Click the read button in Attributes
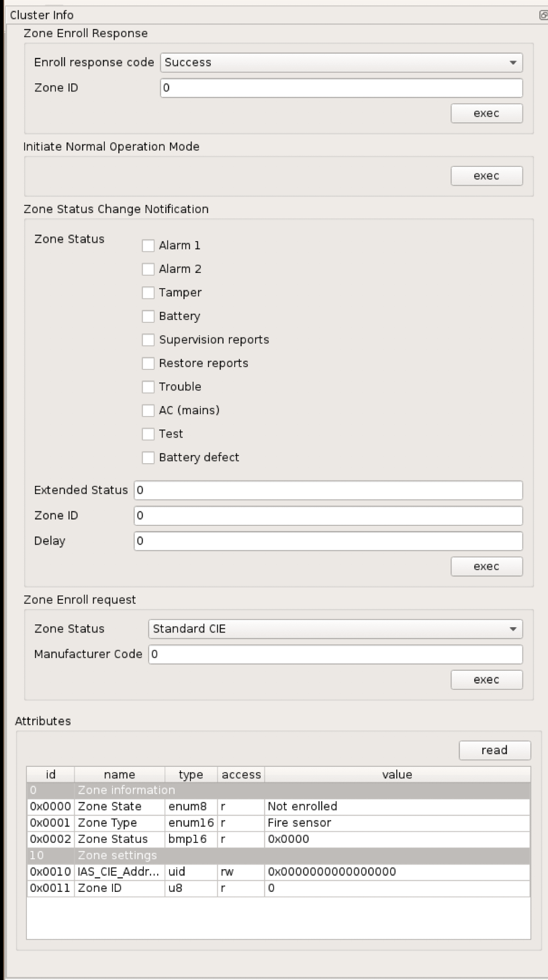The height and width of the screenshot is (980, 548). 494,750
